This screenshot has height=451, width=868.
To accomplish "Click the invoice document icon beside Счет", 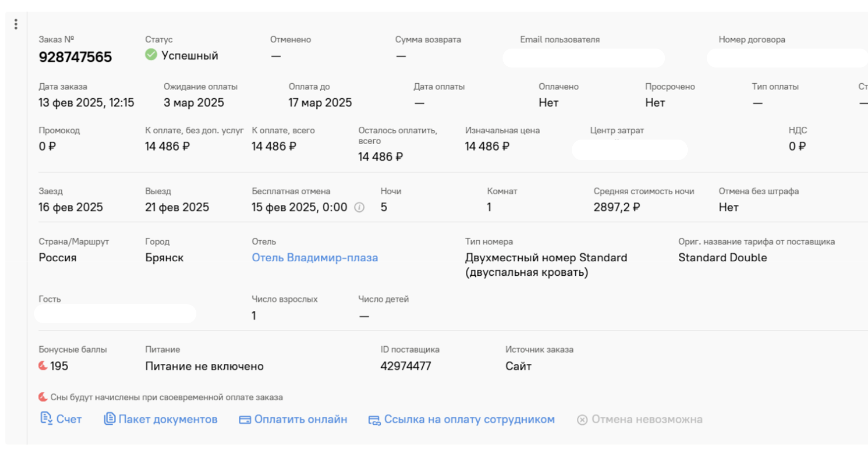I will point(46,418).
